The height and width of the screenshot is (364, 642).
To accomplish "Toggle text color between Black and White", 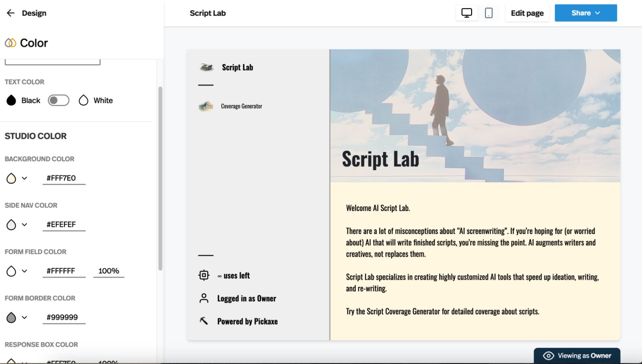I will [59, 100].
